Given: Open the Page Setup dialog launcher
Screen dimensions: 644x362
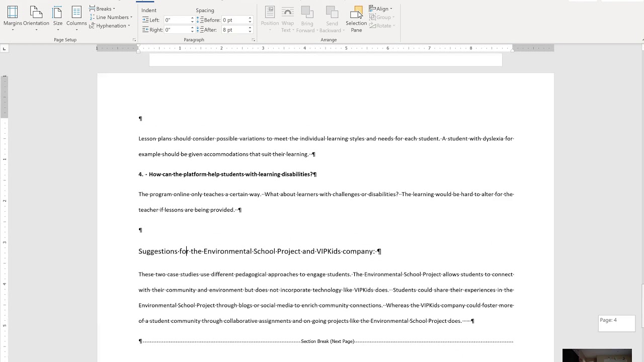Looking at the screenshot, I should (x=134, y=40).
